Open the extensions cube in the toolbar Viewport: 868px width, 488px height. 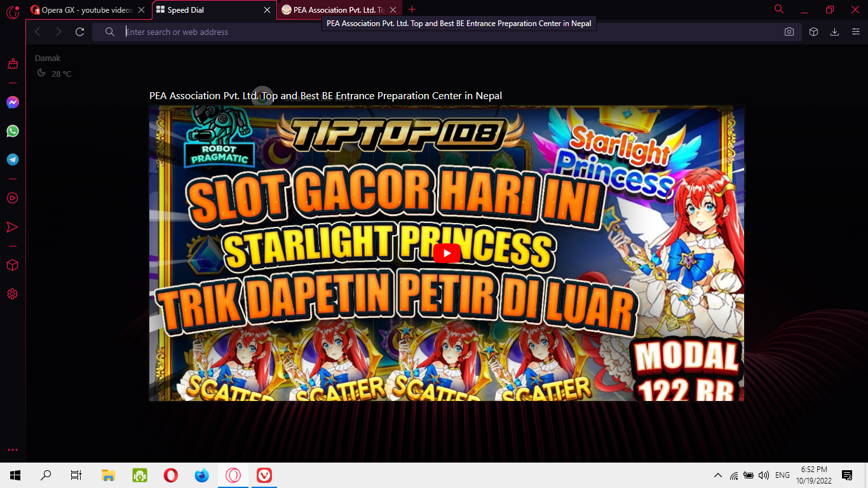[813, 32]
